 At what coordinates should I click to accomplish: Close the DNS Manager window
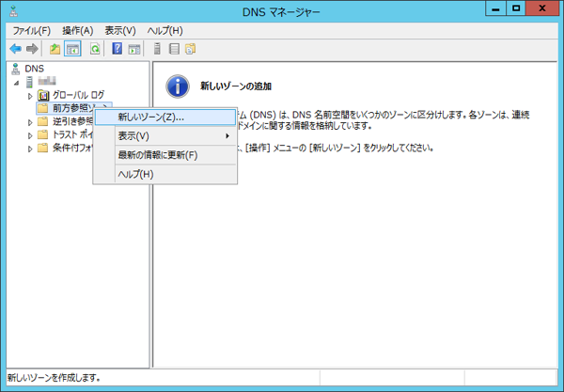(x=542, y=8)
